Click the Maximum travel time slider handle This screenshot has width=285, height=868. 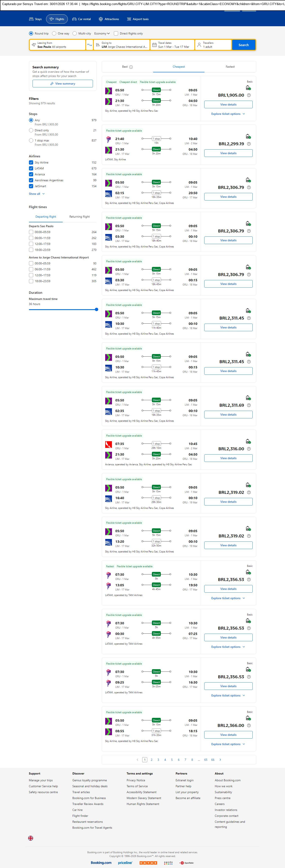(97, 309)
